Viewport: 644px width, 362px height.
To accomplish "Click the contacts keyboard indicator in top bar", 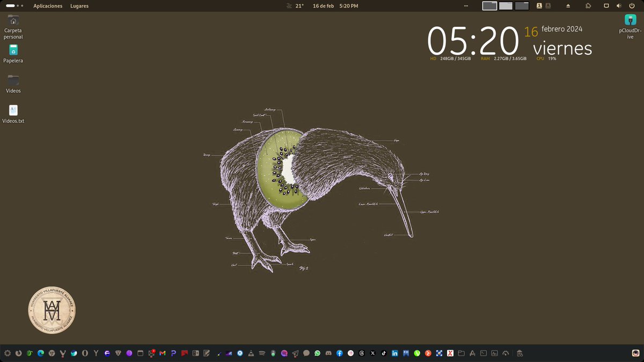I will (x=539, y=6).
